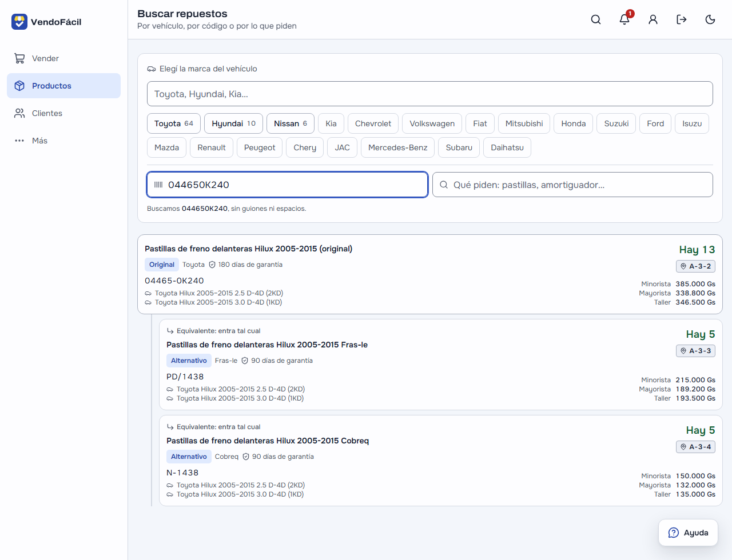The image size is (732, 560).
Task: Go to Clientes in sidebar
Action: (x=63, y=113)
